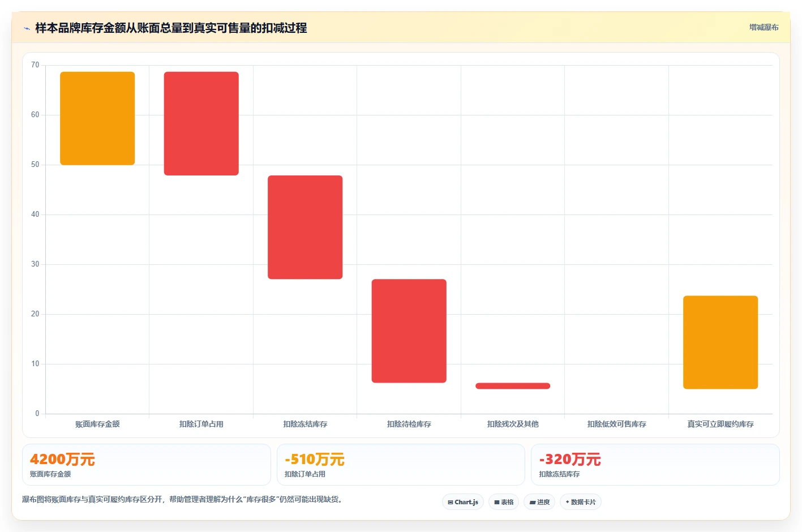Click x-axis label 扣除残次及其他
This screenshot has width=802, height=532.
pos(513,424)
